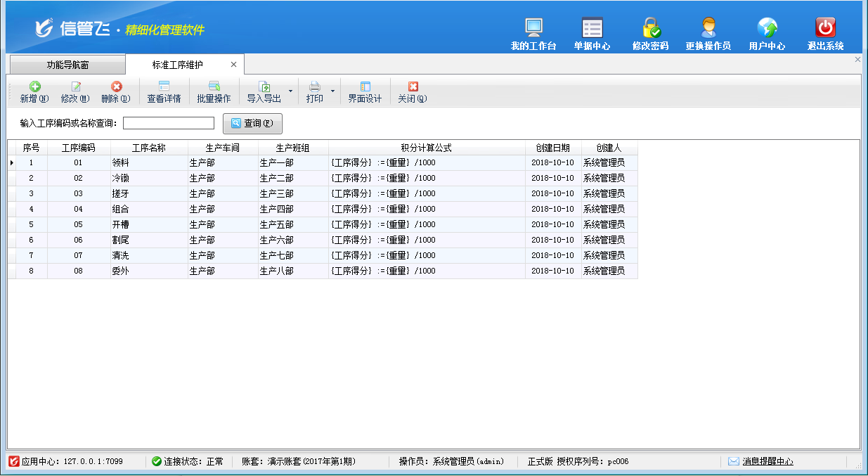This screenshot has height=476, width=868.
Task: Expand the 打印 dropdown arrow
Action: [x=333, y=91]
